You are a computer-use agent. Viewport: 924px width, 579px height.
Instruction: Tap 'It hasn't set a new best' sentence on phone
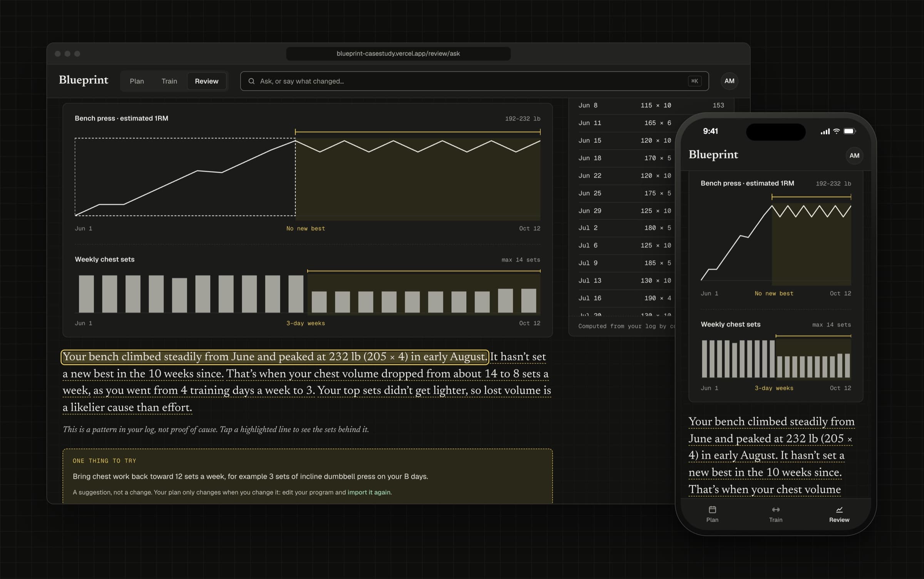pos(766,464)
